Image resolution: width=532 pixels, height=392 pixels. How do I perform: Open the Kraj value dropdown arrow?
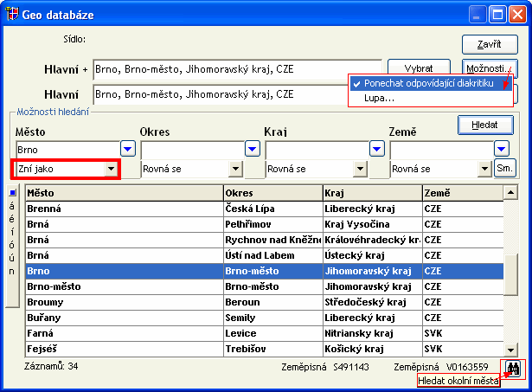(376, 149)
